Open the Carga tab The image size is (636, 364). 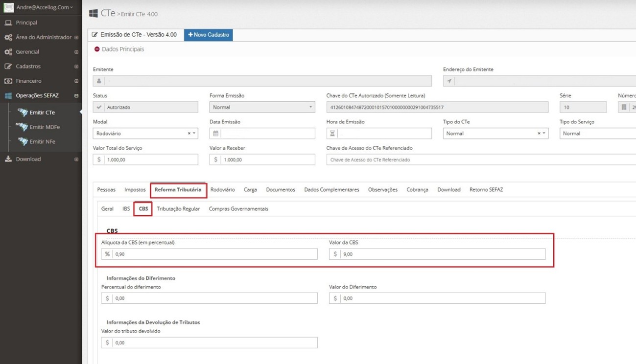click(x=250, y=190)
